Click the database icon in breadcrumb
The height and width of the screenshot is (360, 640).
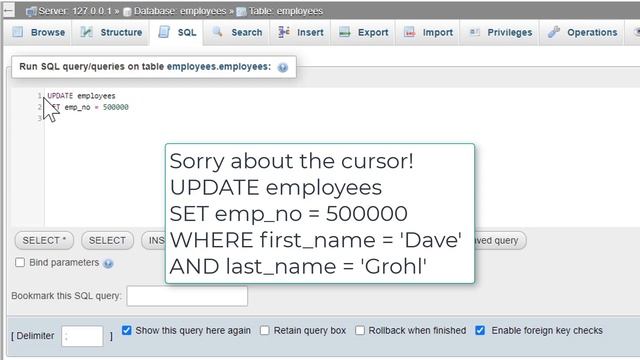(x=127, y=12)
